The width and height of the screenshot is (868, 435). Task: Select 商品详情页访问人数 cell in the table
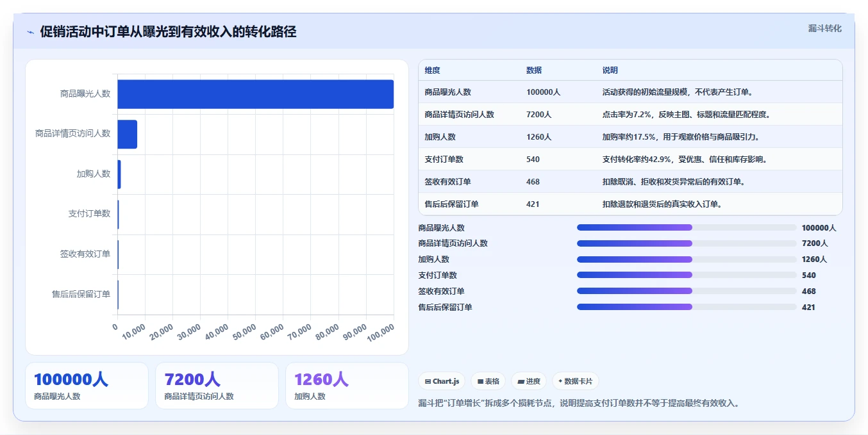click(x=459, y=115)
